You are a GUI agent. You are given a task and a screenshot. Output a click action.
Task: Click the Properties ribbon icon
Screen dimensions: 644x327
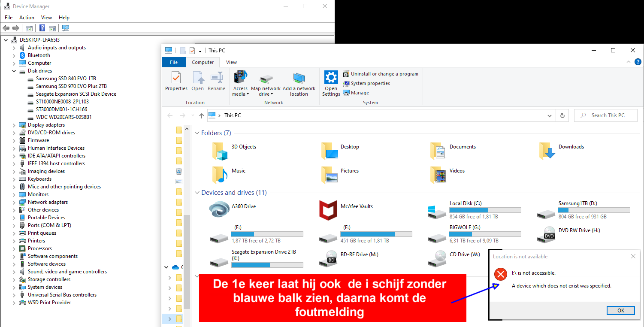[x=176, y=78]
